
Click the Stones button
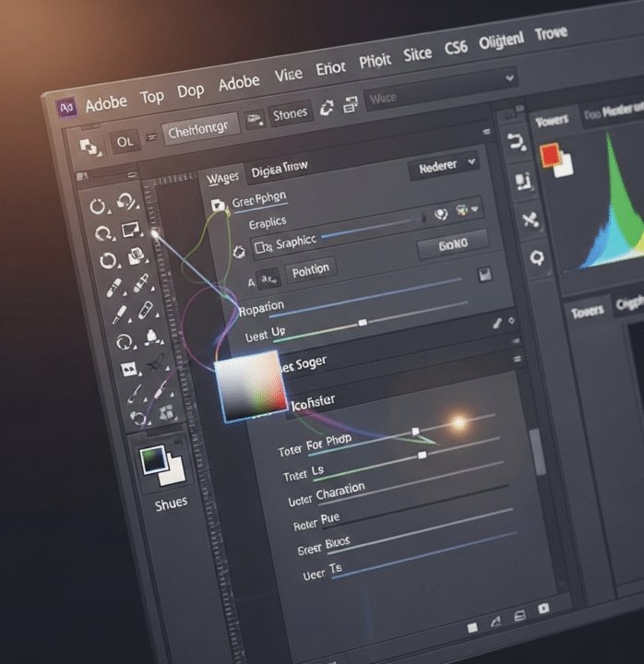[291, 114]
